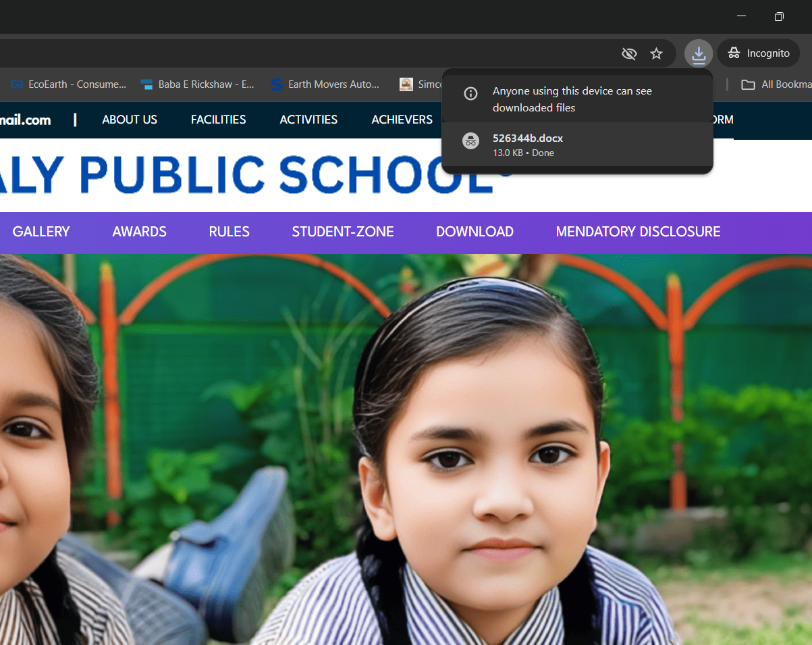
Task: Expand the STUDENT-ZONE menu
Action: click(342, 232)
